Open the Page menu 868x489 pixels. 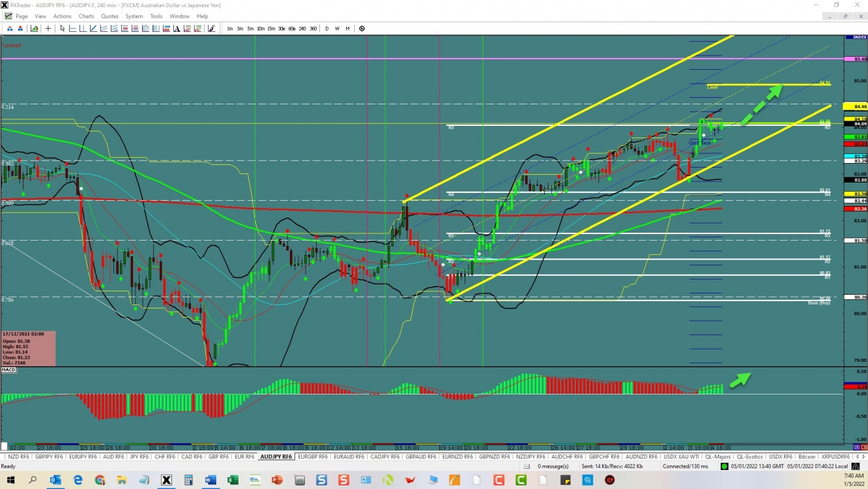coord(22,16)
